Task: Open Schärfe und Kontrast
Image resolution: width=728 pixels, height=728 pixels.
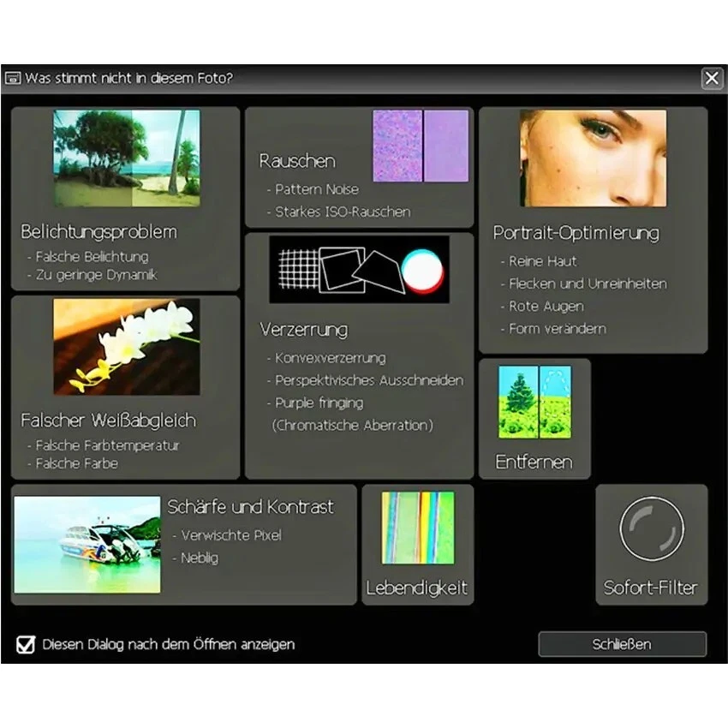Action: click(251, 507)
